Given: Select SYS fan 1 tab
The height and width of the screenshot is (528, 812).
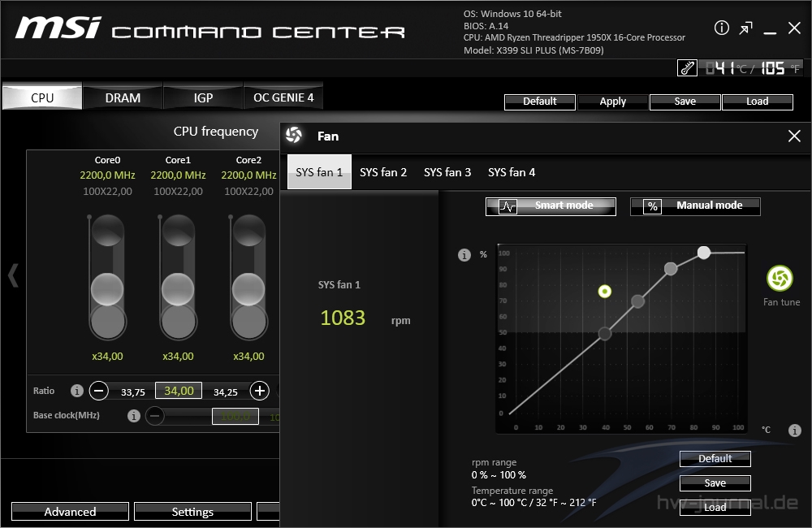Looking at the screenshot, I should pyautogui.click(x=319, y=172).
